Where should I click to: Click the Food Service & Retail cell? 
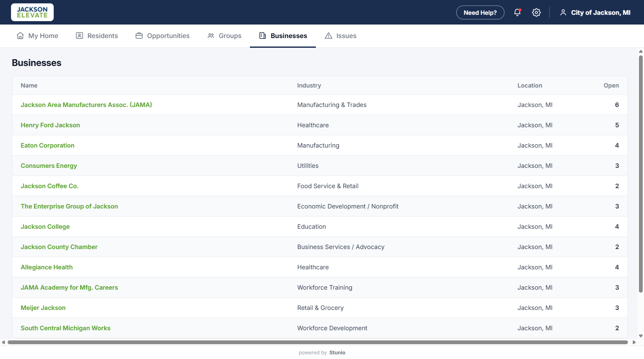pos(328,186)
